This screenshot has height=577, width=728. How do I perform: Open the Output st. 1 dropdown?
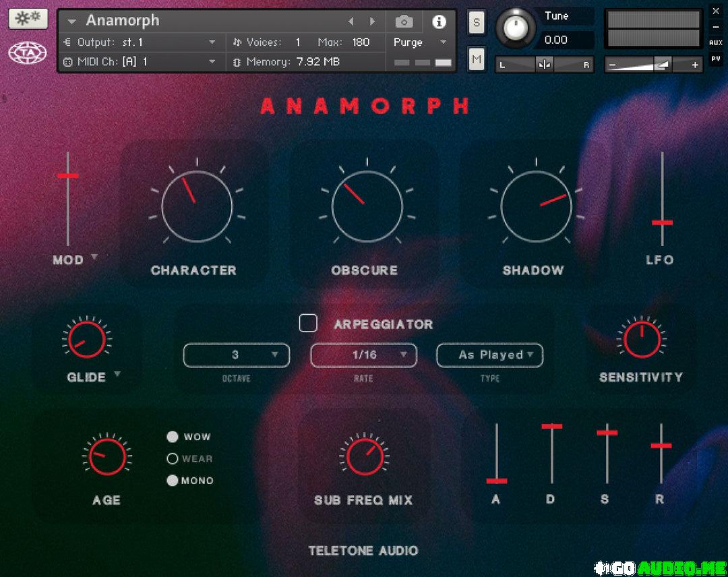212,42
